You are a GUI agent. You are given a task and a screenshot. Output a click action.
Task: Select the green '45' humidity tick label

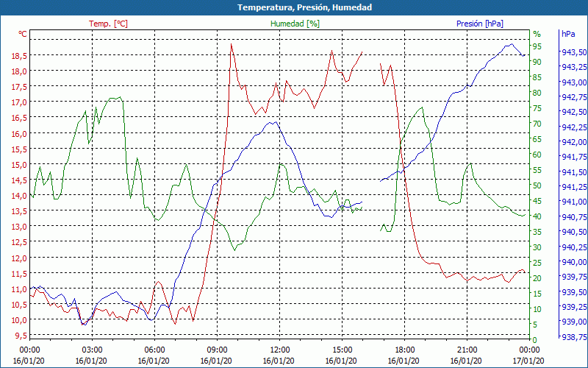pos(537,201)
